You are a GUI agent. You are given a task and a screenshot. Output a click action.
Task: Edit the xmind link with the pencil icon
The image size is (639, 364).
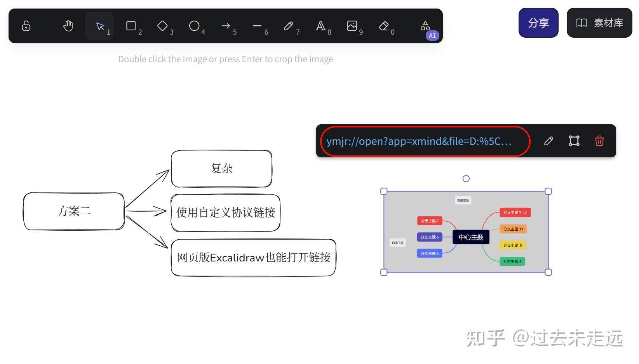tap(548, 141)
